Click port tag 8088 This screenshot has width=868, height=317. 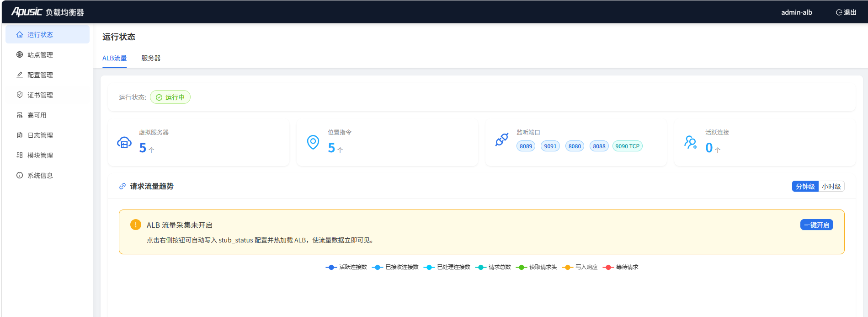coord(599,146)
